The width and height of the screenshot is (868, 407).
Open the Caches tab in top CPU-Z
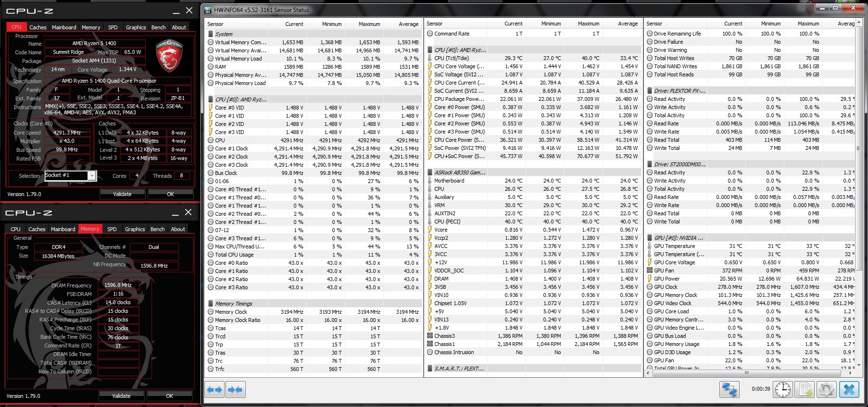(38, 27)
